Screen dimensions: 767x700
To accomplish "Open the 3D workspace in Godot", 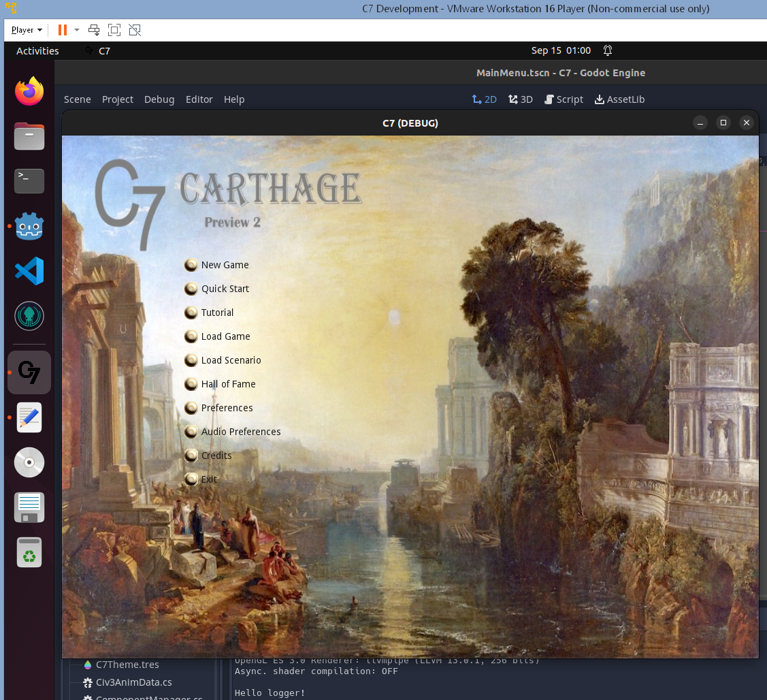I will (x=521, y=99).
